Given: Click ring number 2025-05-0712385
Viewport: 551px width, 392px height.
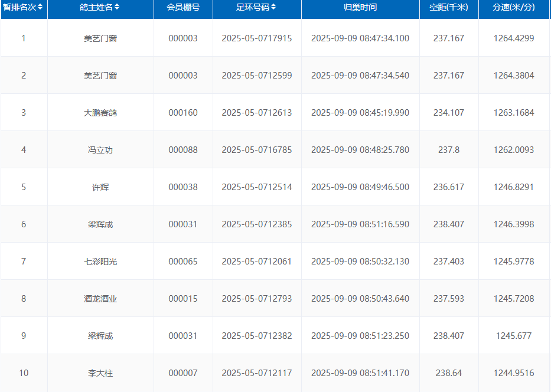Looking at the screenshot, I should (257, 224).
